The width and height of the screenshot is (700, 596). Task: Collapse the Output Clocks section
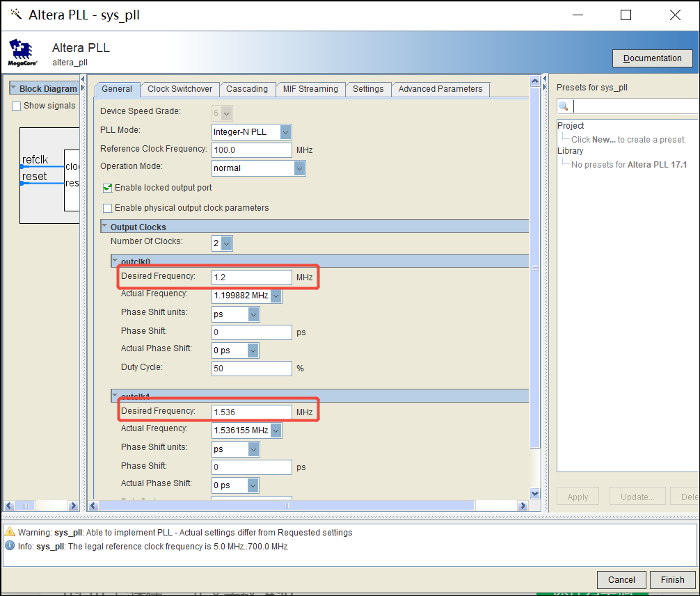click(x=104, y=227)
